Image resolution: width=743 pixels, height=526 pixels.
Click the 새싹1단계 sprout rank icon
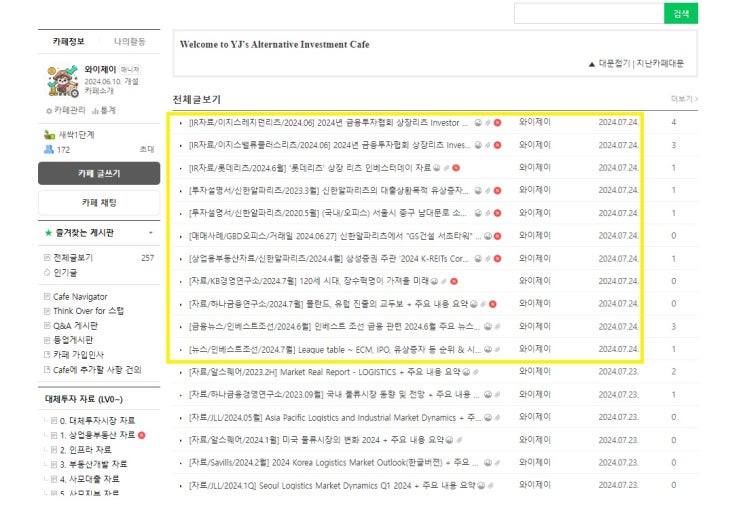click(x=49, y=135)
